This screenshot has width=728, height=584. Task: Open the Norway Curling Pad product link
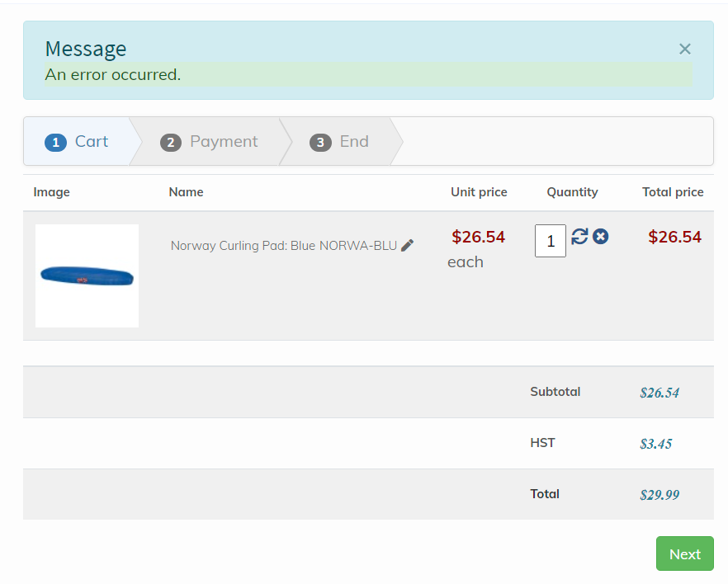[283, 246]
